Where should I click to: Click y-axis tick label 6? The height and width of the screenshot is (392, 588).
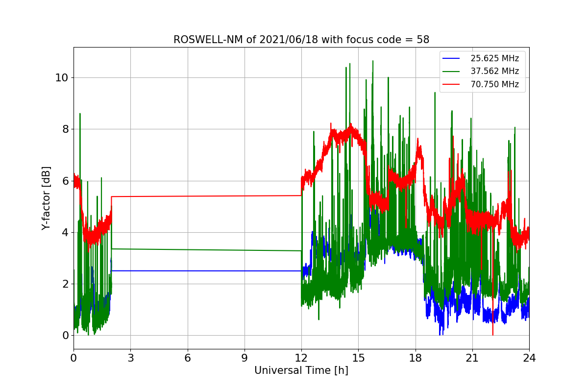[x=65, y=181]
